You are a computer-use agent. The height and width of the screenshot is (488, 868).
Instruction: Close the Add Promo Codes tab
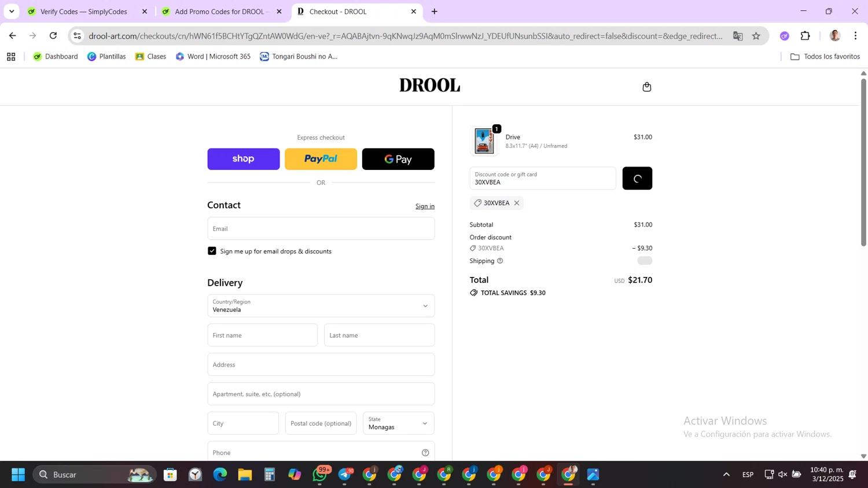coord(279,12)
